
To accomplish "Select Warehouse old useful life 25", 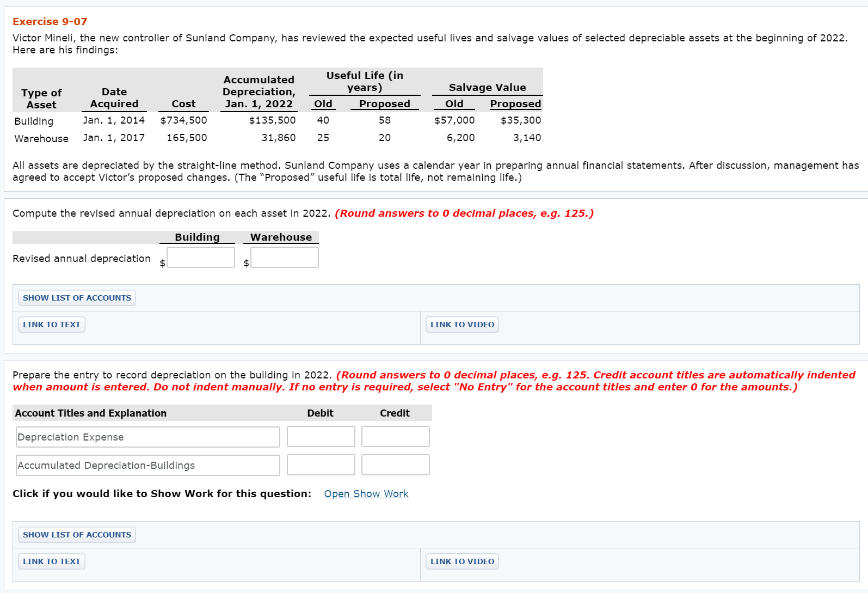I will click(323, 138).
